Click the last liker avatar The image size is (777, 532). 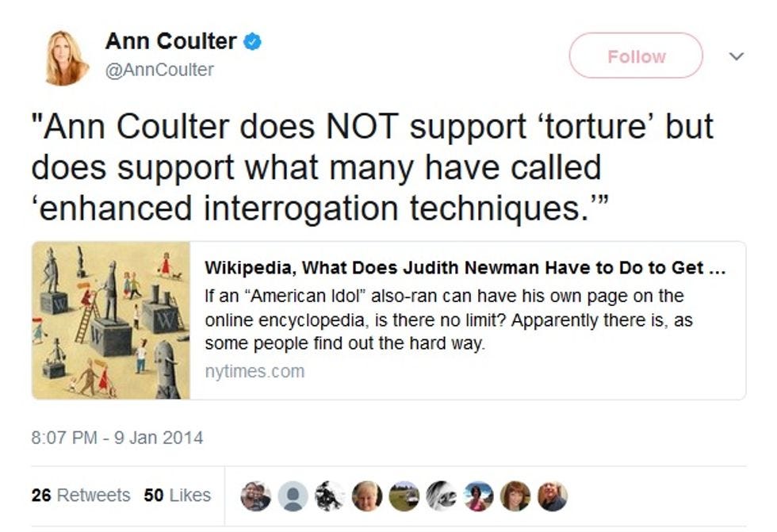pyautogui.click(x=553, y=496)
